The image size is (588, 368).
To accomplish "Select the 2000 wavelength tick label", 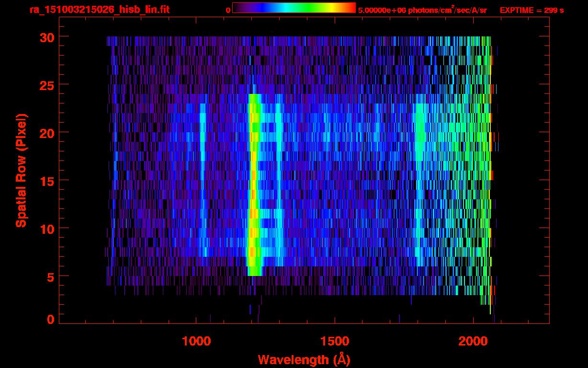I will tap(473, 341).
